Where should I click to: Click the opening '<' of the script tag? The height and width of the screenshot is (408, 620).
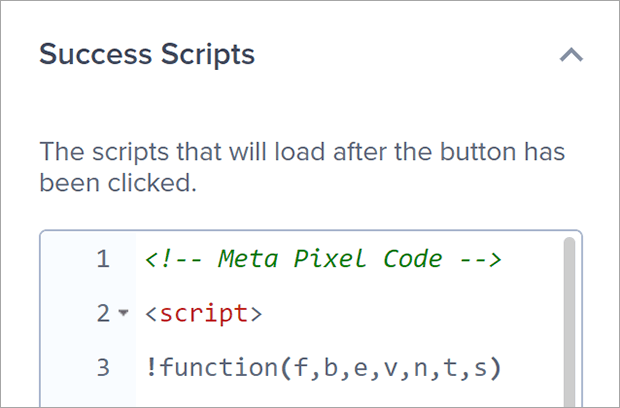pyautogui.click(x=151, y=314)
